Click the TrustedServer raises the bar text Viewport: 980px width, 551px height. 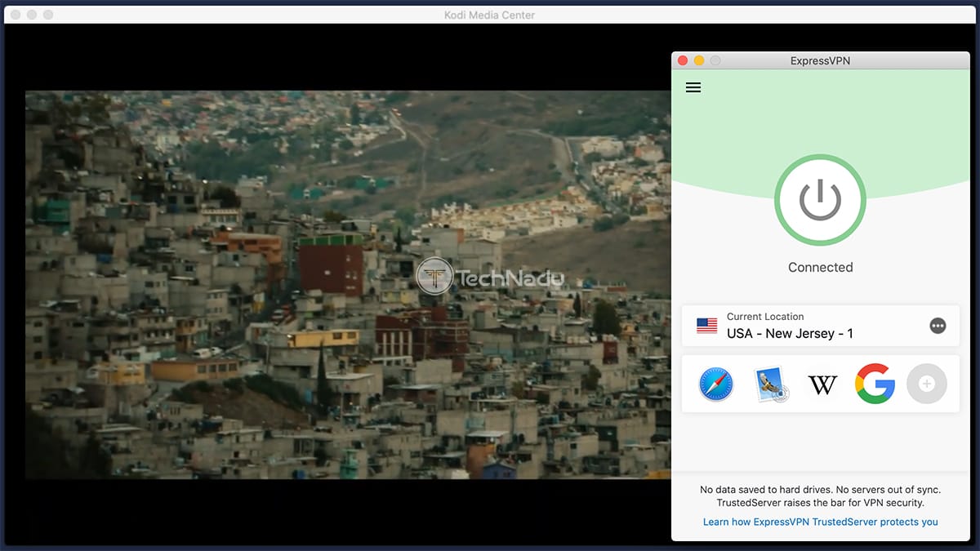tap(820, 503)
